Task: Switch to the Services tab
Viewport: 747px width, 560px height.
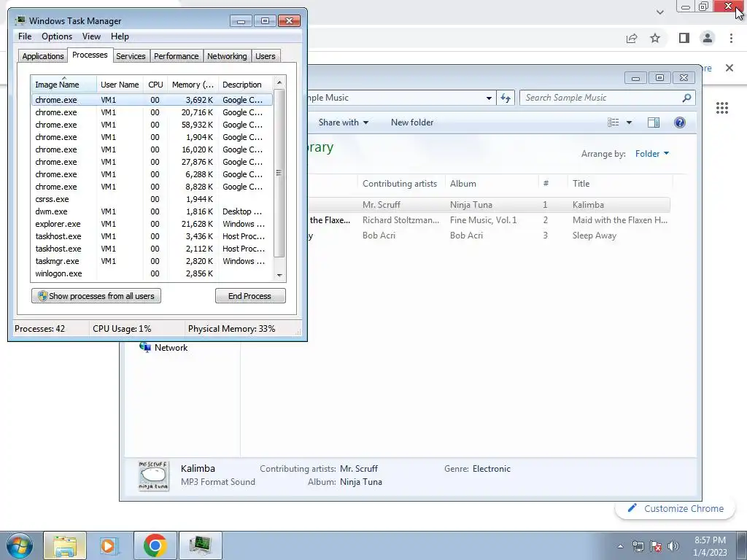Action: coord(131,56)
